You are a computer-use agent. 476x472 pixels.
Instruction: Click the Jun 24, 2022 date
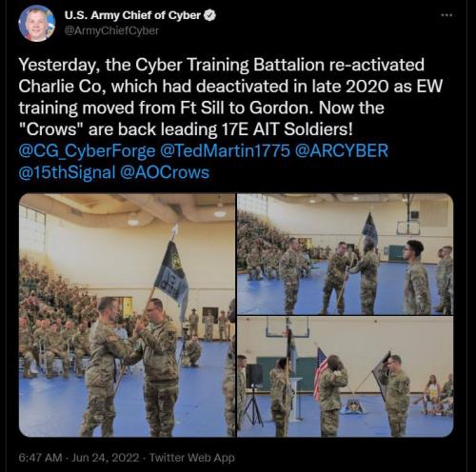point(105,458)
